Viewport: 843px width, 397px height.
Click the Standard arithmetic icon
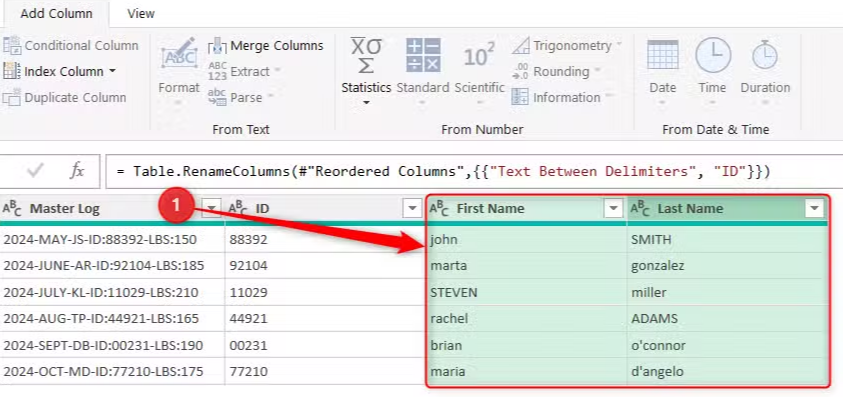coord(423,55)
